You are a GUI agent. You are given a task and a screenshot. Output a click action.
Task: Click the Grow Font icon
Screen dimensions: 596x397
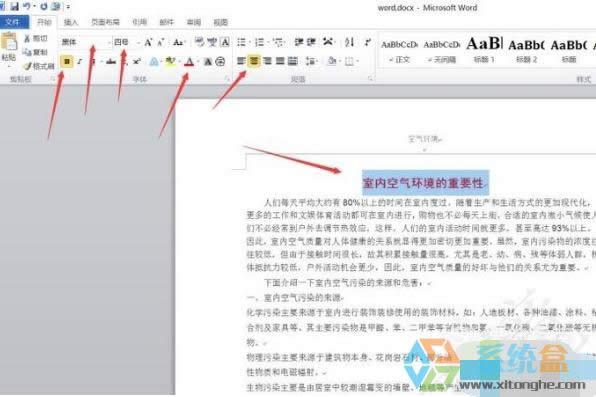coord(148,42)
